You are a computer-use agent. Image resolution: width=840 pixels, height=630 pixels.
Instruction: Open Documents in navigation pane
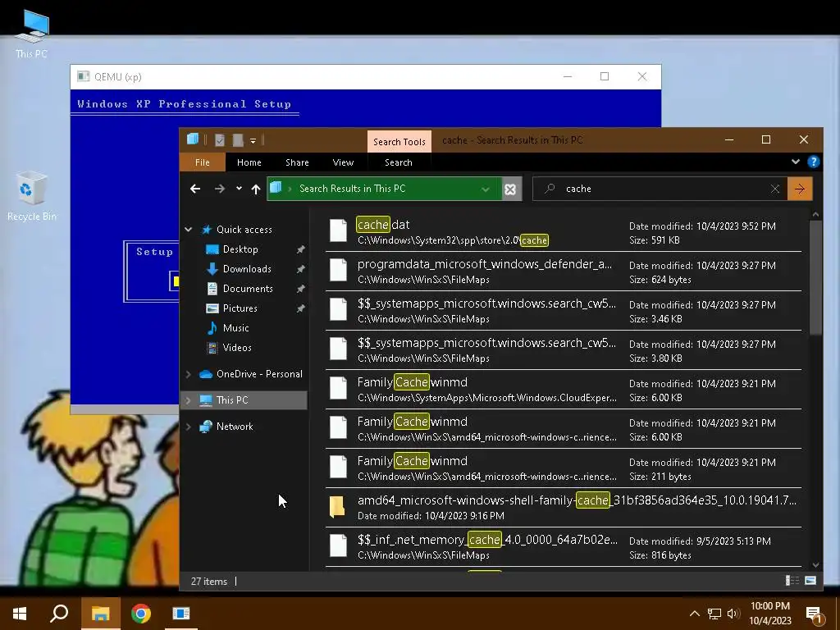(x=248, y=288)
